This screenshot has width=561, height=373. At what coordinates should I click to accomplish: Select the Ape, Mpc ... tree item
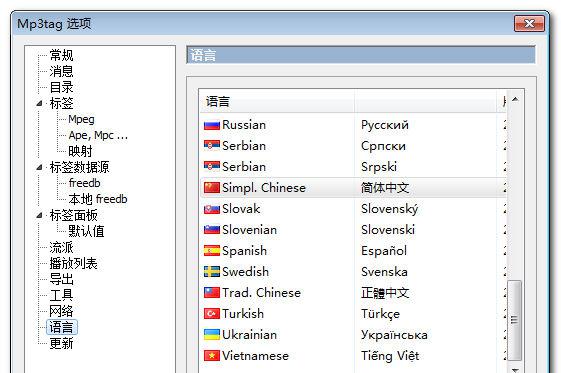[98, 135]
